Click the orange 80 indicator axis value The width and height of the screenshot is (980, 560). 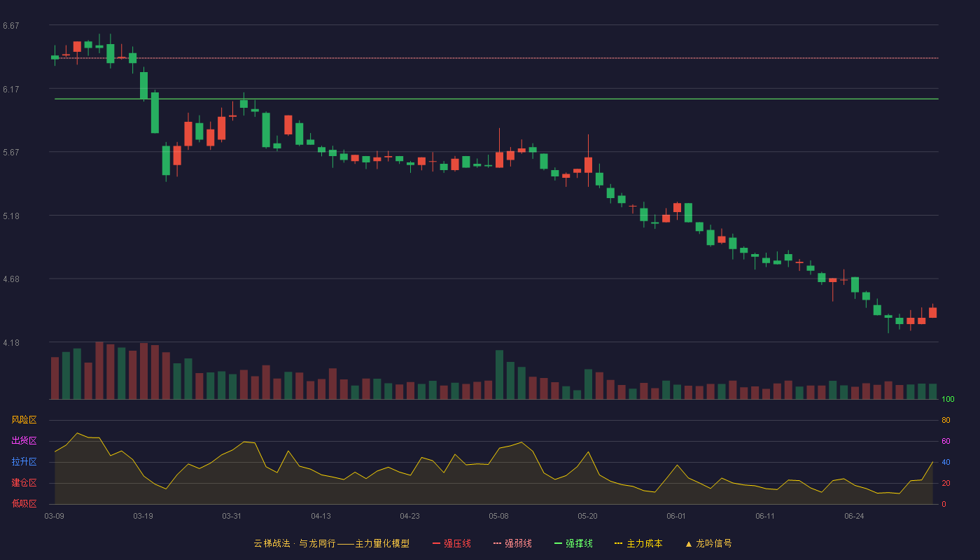pyautogui.click(x=946, y=420)
